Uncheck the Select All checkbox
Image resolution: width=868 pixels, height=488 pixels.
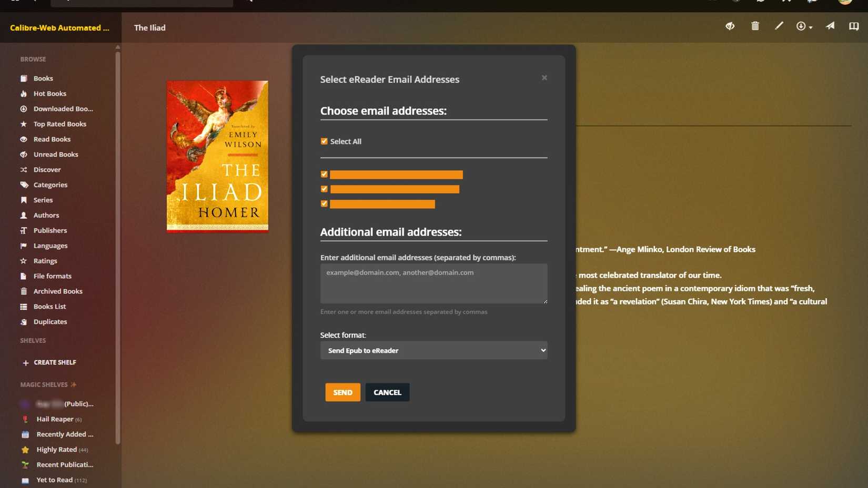click(x=324, y=141)
